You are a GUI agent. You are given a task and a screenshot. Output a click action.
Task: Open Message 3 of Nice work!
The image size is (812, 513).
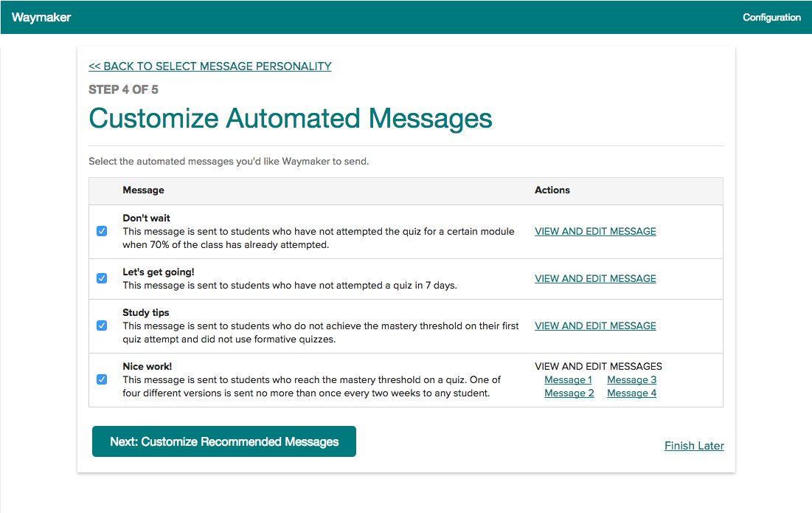click(x=632, y=380)
